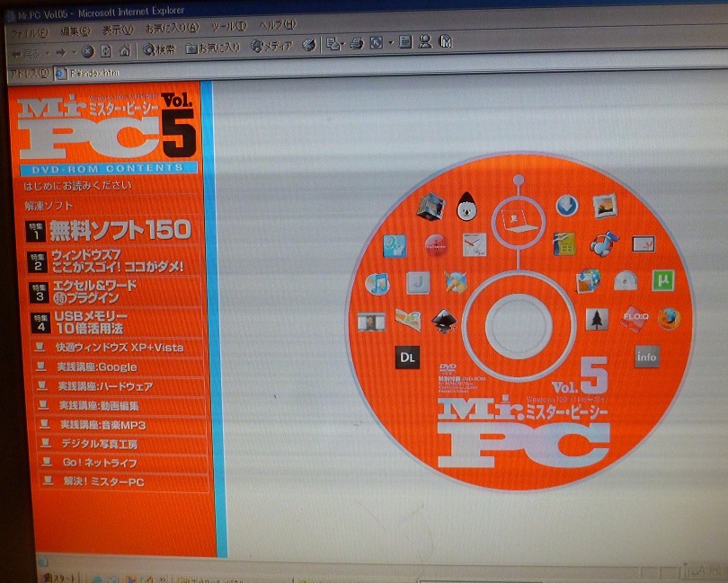Image resolution: width=728 pixels, height=583 pixels.
Task: Open the 表示(V) menu
Action: [118, 31]
